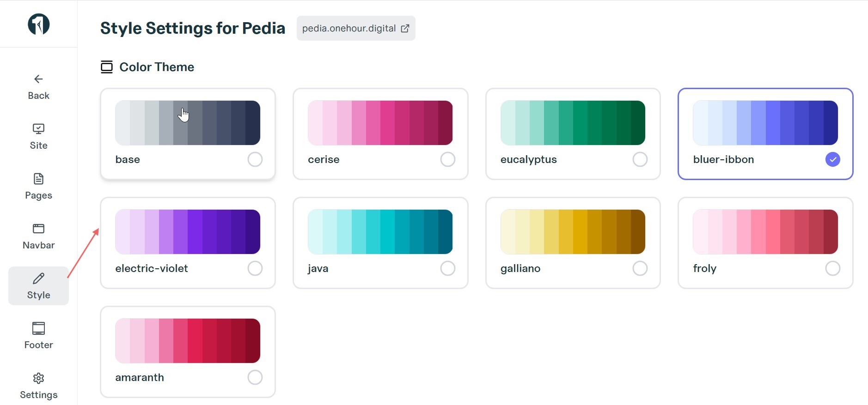The height and width of the screenshot is (405, 868).
Task: Click the Navbar panel icon
Action: pos(38,229)
